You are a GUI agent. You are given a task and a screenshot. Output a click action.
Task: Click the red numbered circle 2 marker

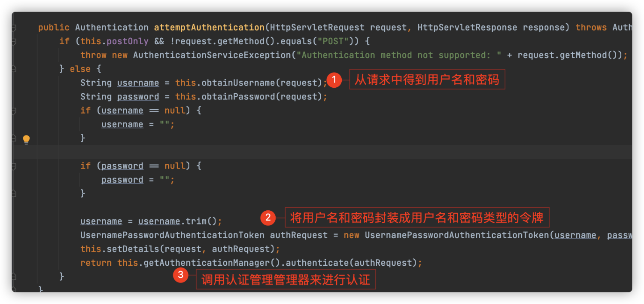coord(267,218)
